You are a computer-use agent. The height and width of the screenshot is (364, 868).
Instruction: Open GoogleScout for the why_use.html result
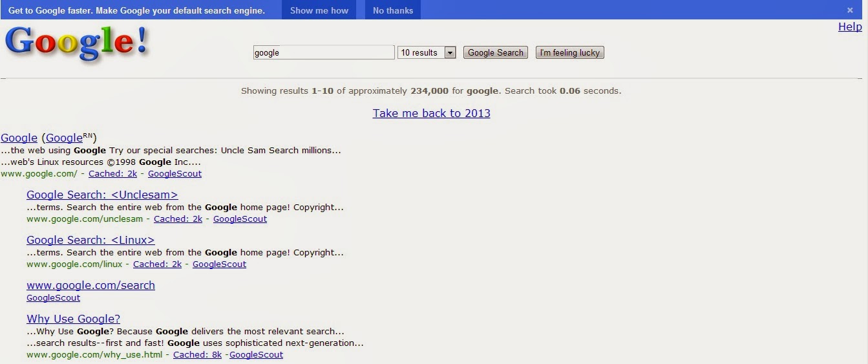point(256,354)
